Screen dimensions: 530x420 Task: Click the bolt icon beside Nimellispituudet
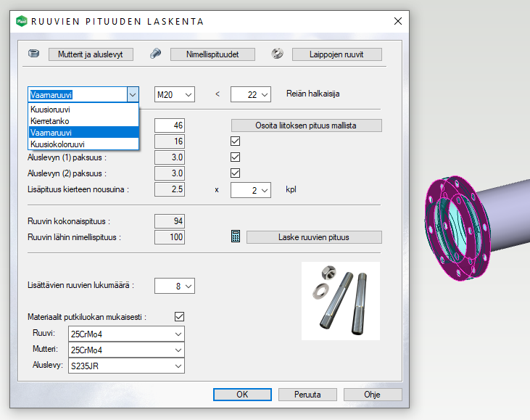[155, 54]
